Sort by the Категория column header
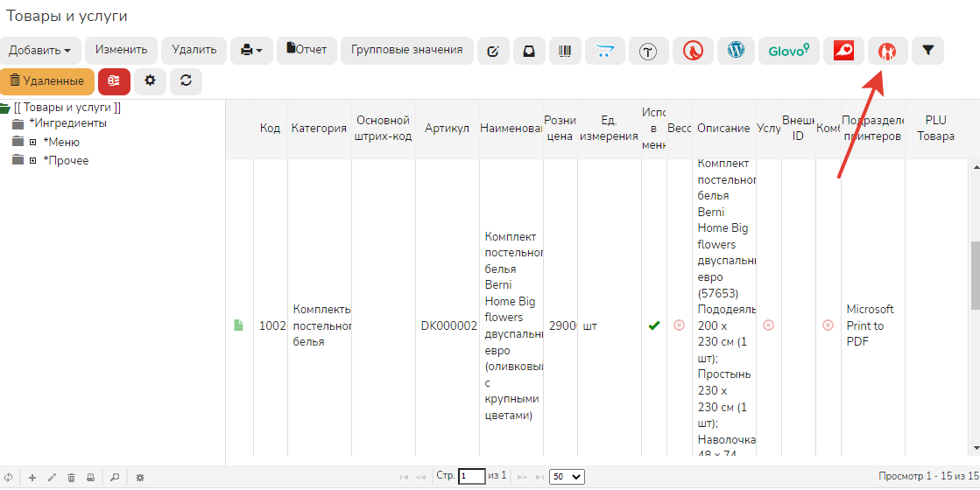The width and height of the screenshot is (980, 490). point(318,129)
